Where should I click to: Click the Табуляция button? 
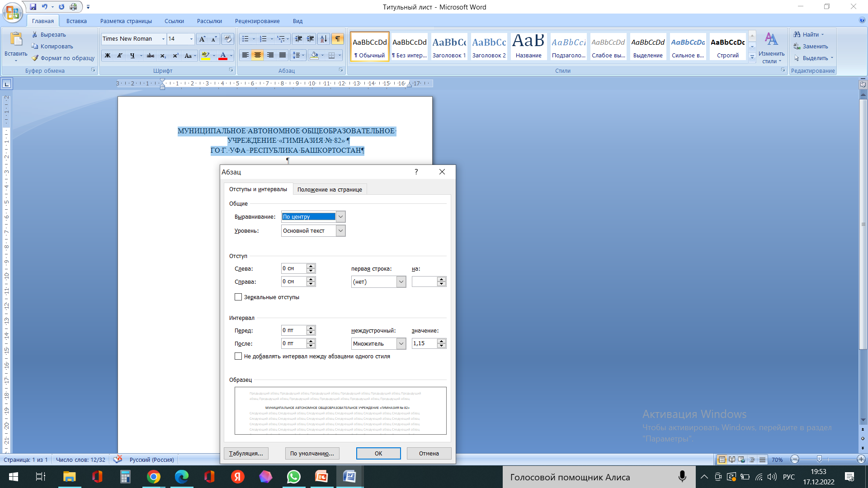click(246, 453)
